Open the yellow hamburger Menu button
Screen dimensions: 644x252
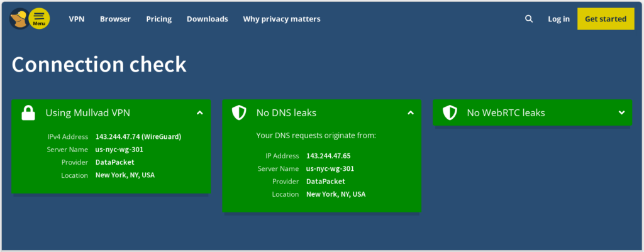[x=40, y=19]
